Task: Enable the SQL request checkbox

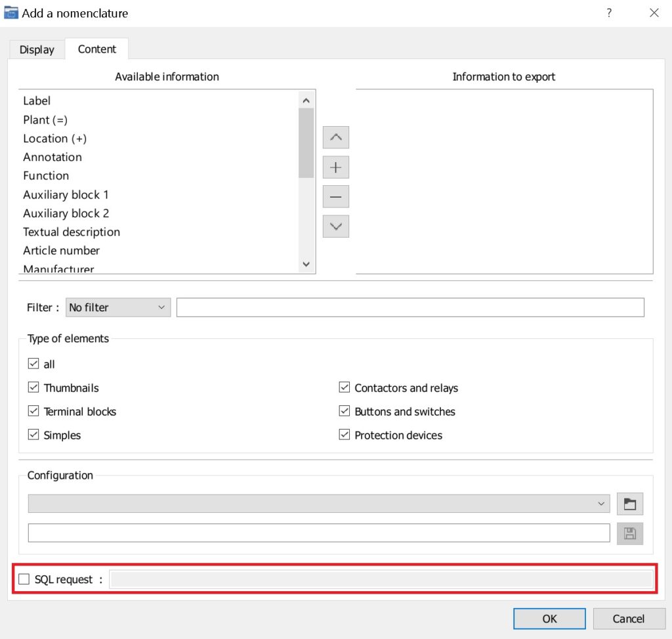Action: pos(24,579)
